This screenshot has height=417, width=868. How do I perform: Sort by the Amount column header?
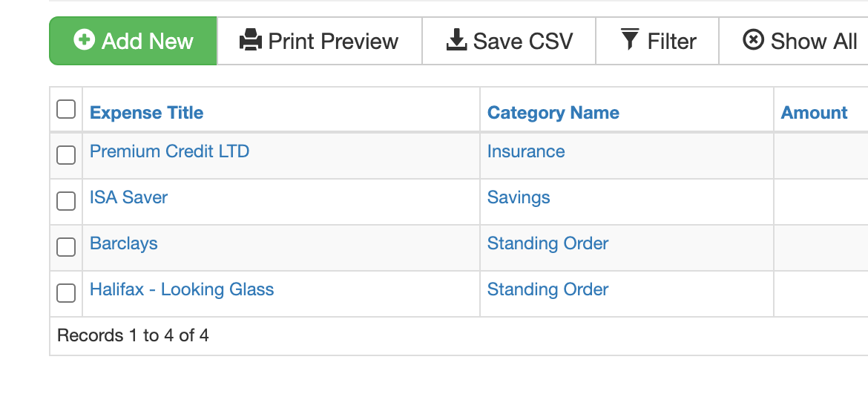(814, 113)
